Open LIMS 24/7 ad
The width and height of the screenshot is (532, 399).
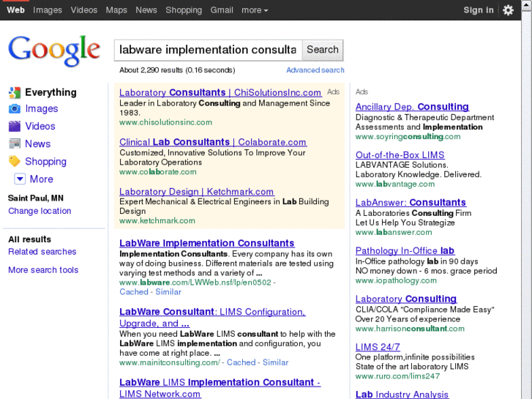378,347
